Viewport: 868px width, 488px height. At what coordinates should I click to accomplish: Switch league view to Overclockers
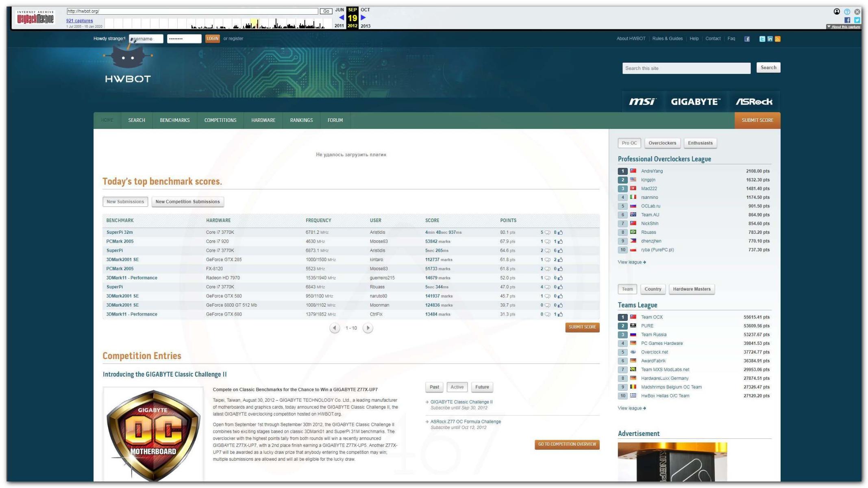click(x=662, y=143)
